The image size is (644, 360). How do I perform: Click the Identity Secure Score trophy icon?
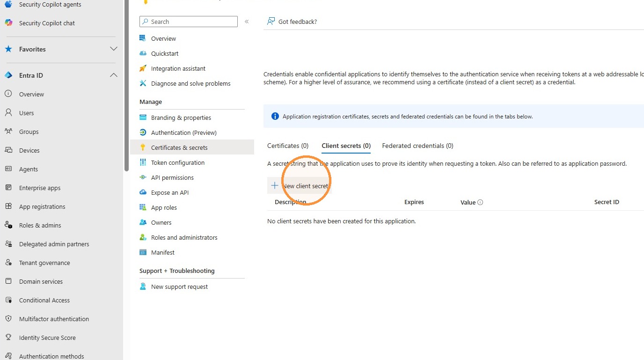point(8,338)
